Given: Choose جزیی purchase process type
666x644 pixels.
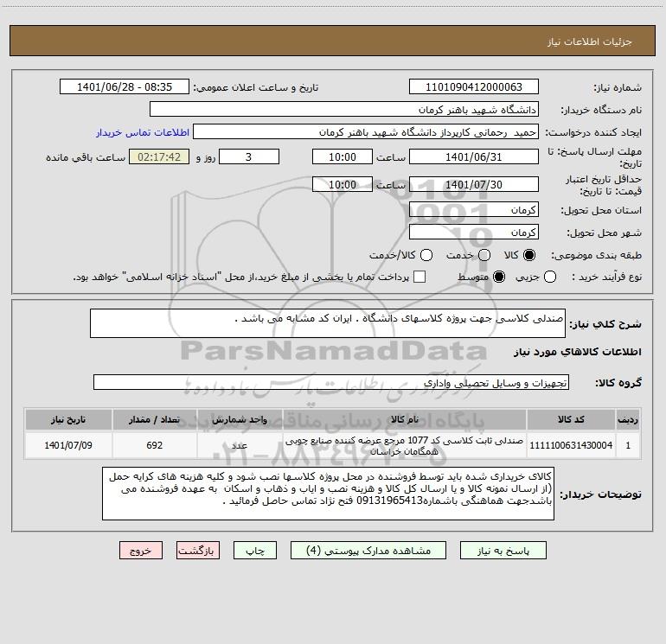Looking at the screenshot, I should 549,277.
